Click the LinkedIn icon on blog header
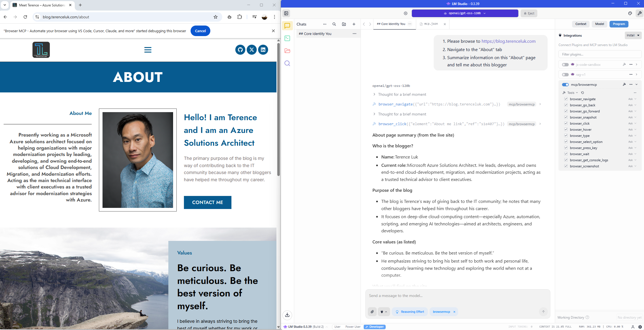This screenshot has width=644, height=330. (263, 50)
